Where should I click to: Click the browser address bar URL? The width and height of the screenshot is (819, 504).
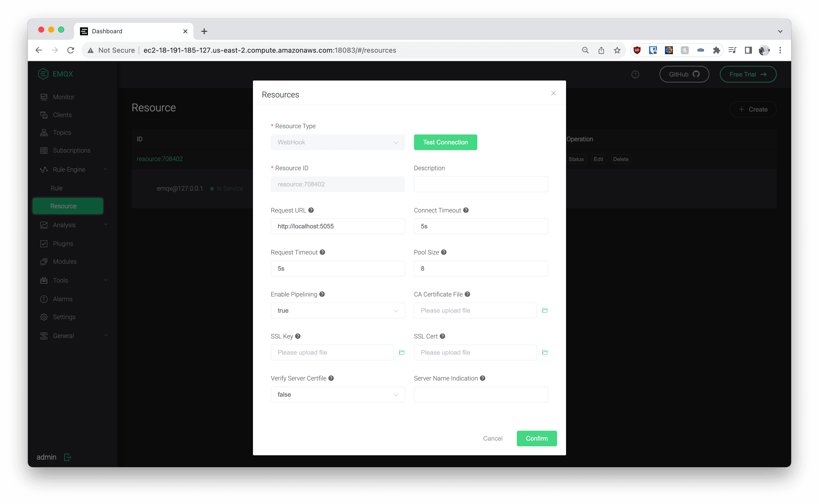[x=270, y=50]
